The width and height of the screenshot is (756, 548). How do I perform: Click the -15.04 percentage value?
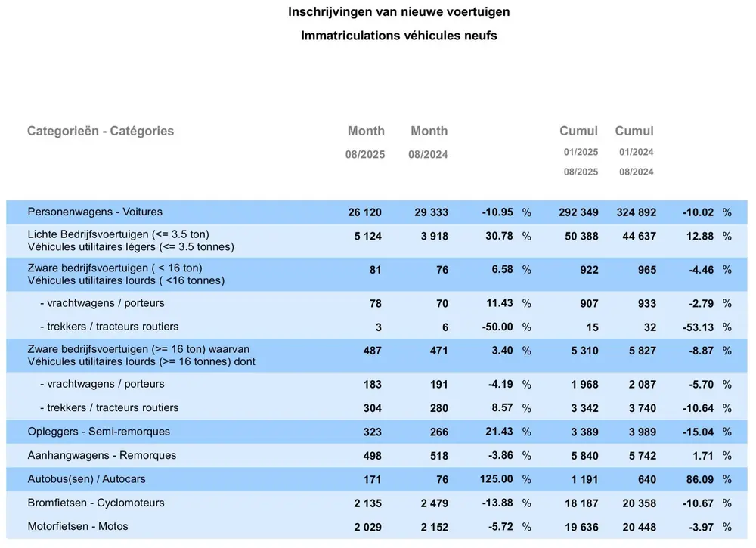[698, 432]
